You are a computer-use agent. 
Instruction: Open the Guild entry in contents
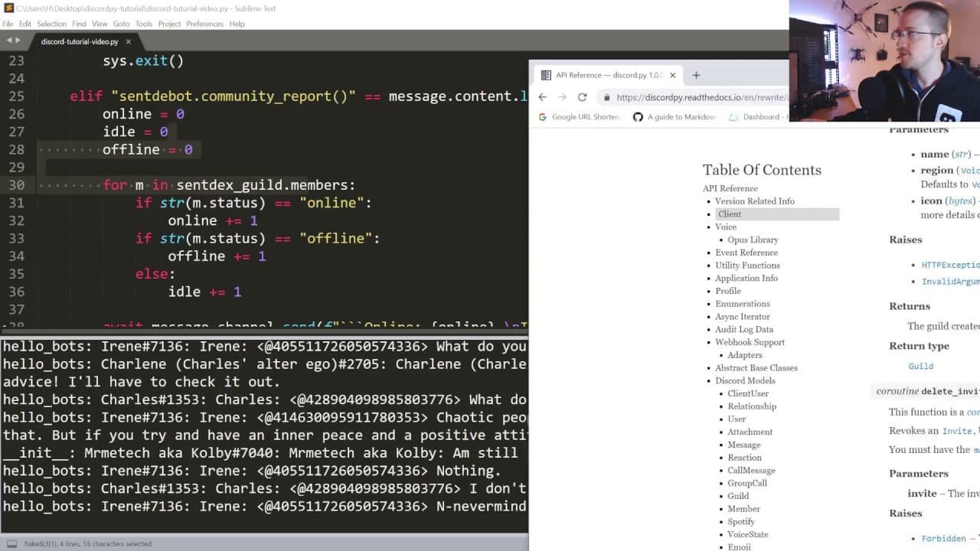[738, 497]
